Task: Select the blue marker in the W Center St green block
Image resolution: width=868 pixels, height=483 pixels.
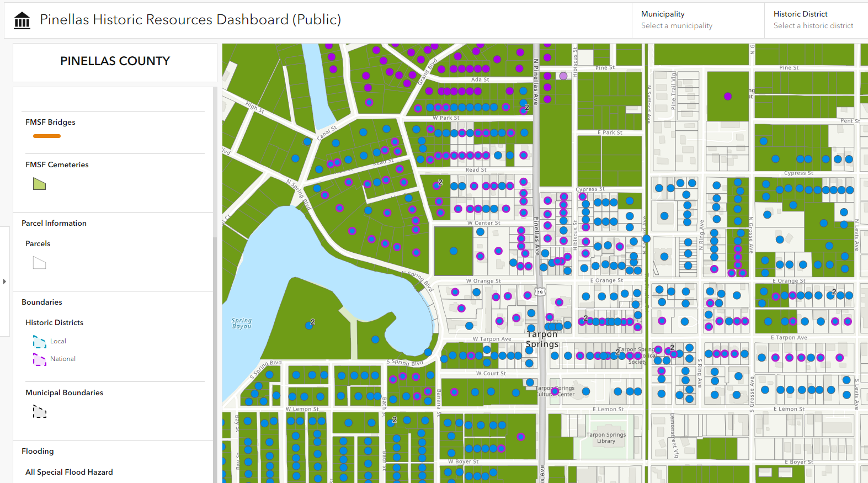Action: [x=454, y=251]
